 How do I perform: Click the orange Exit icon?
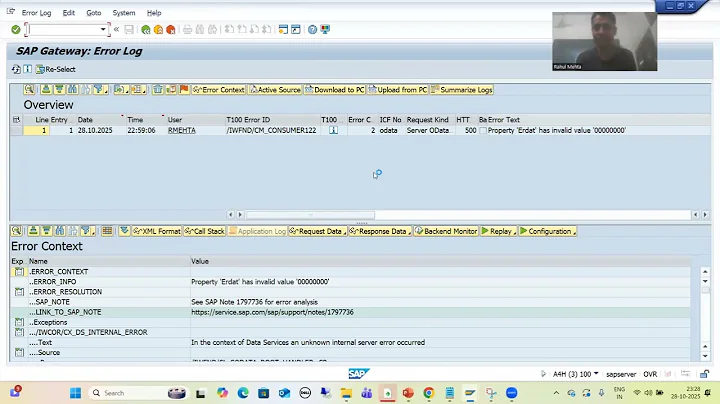(158, 30)
